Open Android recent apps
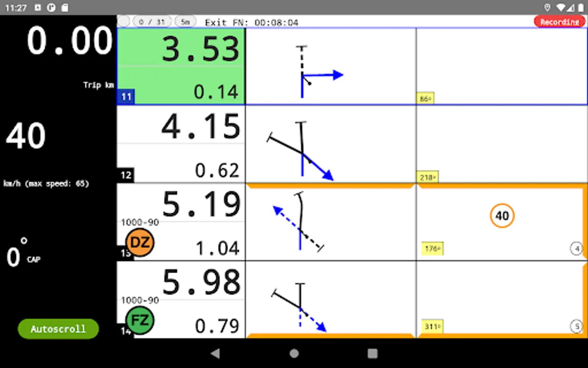588x368 pixels. 372,353
